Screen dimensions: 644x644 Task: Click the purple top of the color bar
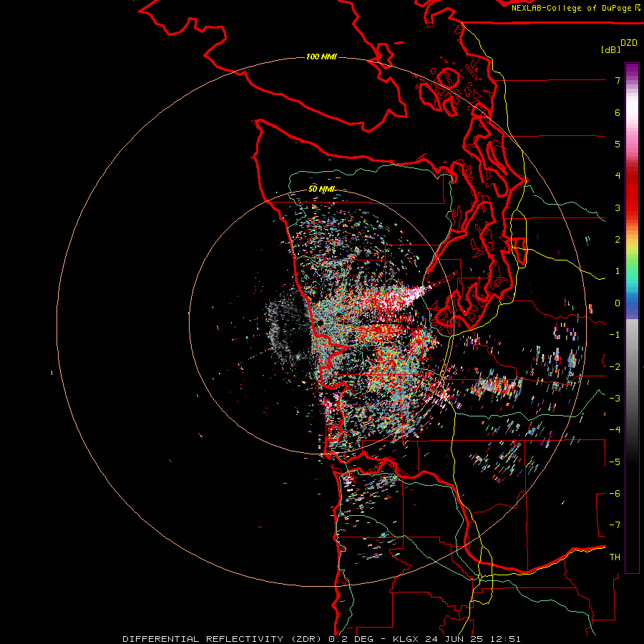coord(632,70)
